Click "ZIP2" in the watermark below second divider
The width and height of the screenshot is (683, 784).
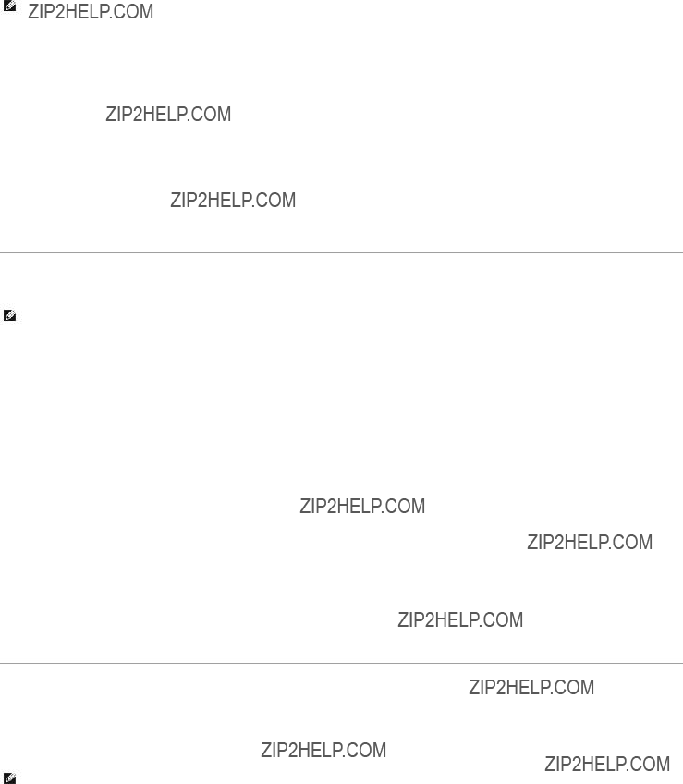pyautogui.click(x=485, y=688)
